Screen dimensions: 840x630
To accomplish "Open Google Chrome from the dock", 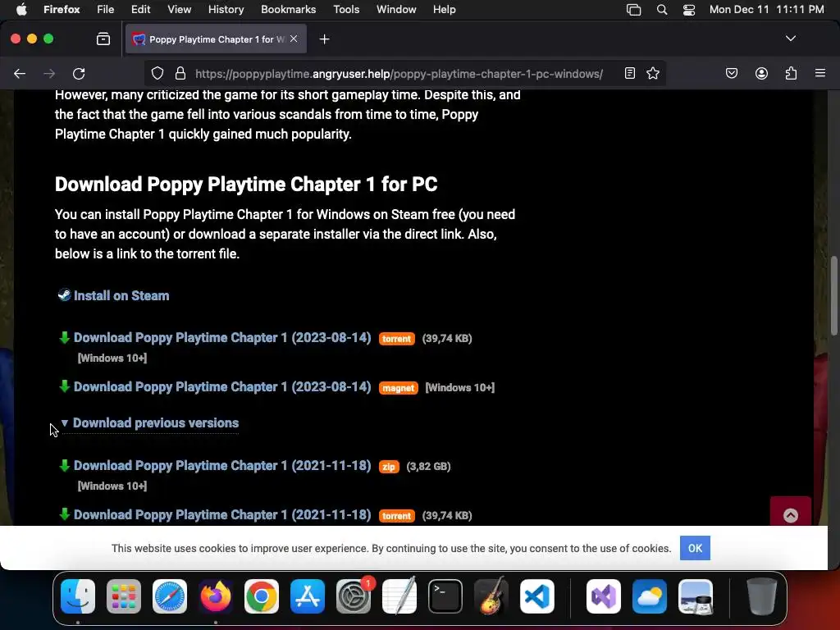I will pyautogui.click(x=262, y=596).
